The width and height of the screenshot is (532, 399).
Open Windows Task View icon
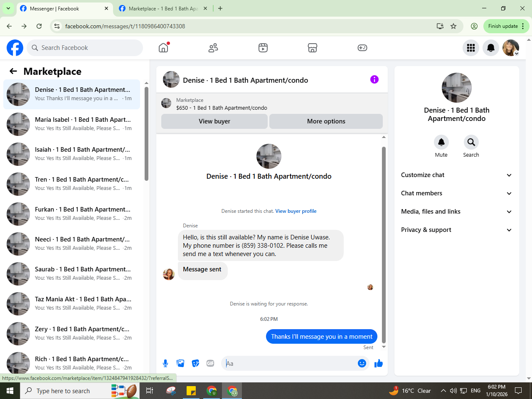point(150,391)
